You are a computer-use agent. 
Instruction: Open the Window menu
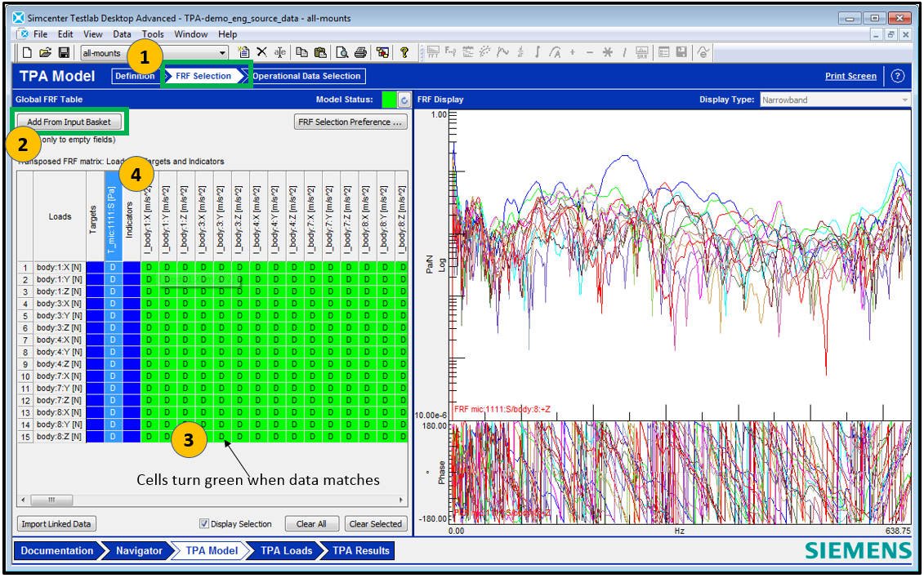[x=191, y=34]
